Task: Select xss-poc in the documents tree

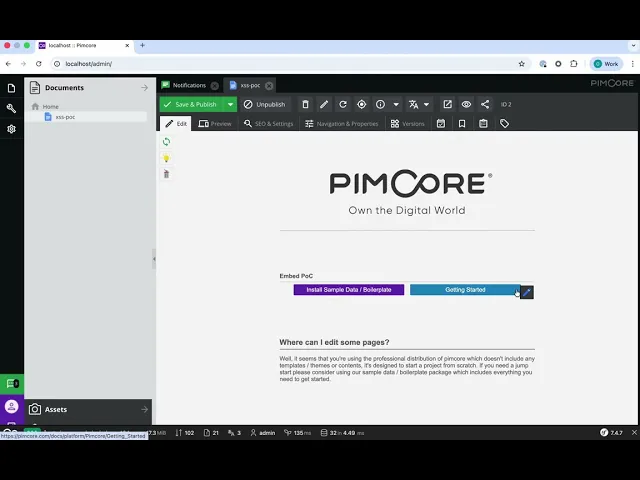Action: coord(65,117)
